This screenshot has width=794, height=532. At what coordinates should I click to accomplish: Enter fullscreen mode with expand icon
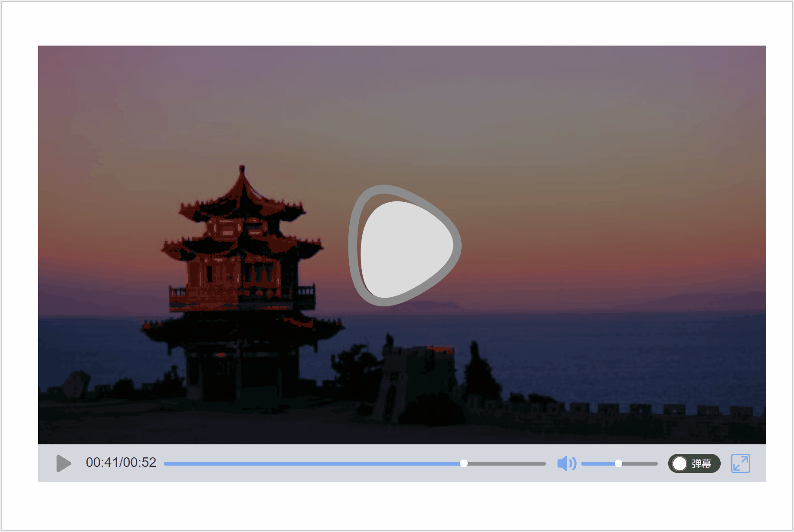741,463
